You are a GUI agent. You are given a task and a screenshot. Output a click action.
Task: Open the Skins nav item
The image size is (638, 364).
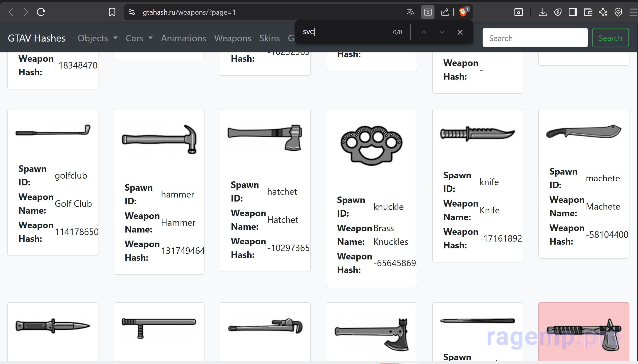click(269, 38)
